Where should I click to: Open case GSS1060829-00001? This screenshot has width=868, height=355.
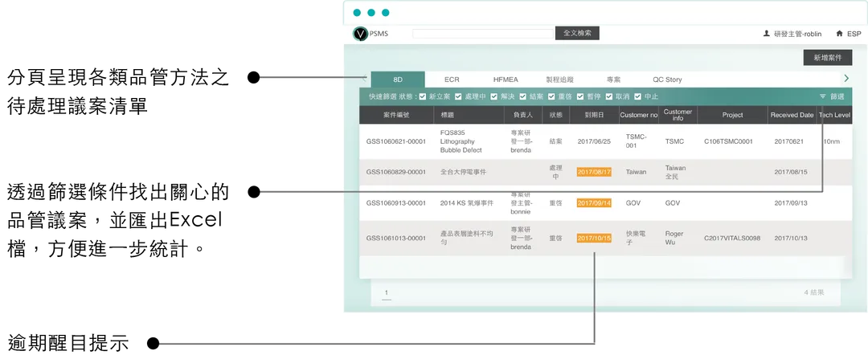(x=395, y=172)
